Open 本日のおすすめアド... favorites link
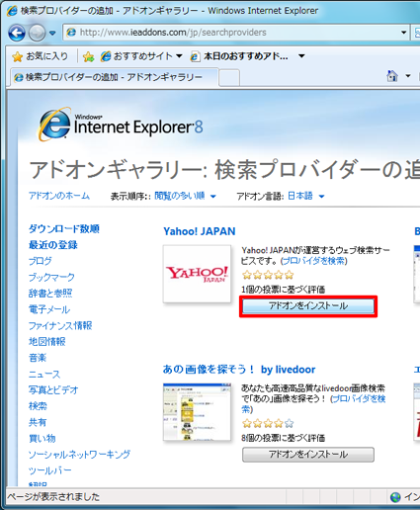 [239, 56]
